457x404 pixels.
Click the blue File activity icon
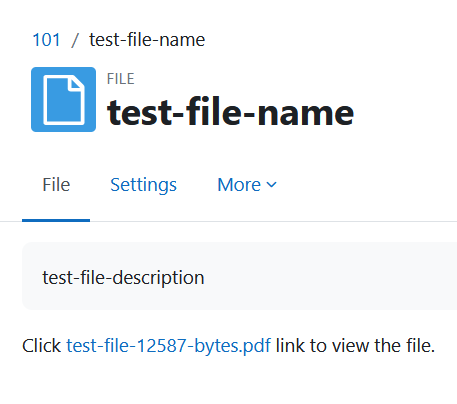point(63,99)
